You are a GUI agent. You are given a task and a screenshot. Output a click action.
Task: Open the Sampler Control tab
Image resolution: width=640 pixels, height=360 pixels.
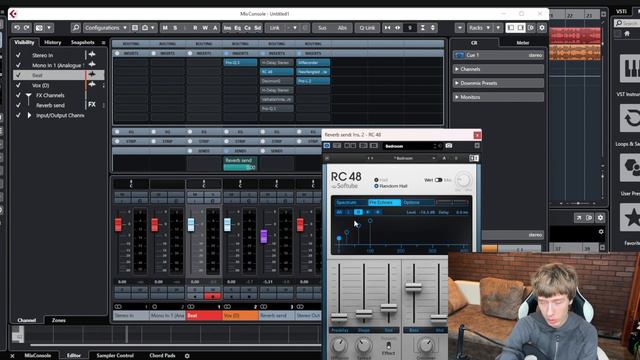click(115, 356)
